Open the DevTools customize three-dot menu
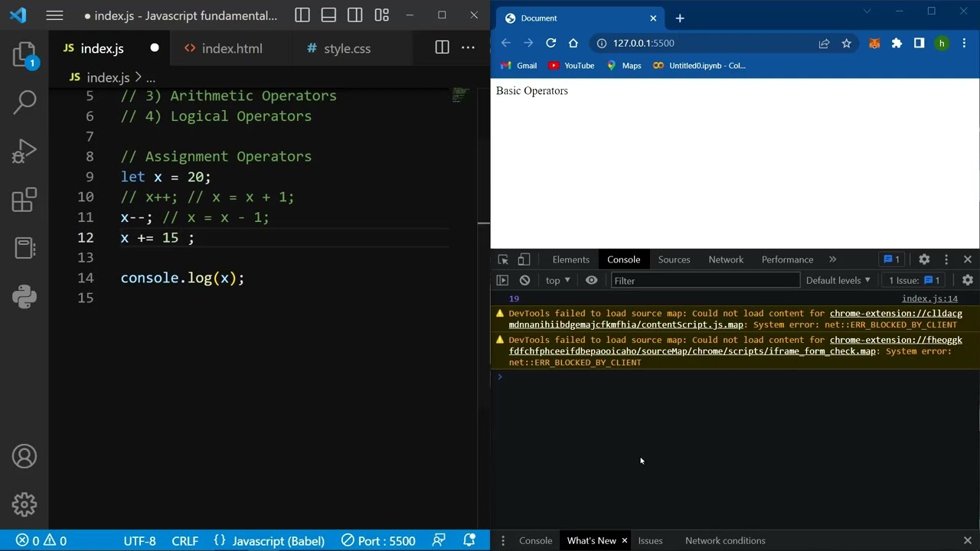The height and width of the screenshot is (551, 980). point(946,259)
